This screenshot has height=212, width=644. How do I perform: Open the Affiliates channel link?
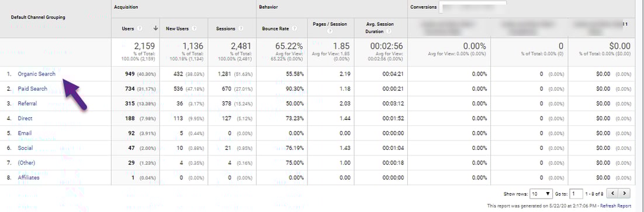(29, 178)
